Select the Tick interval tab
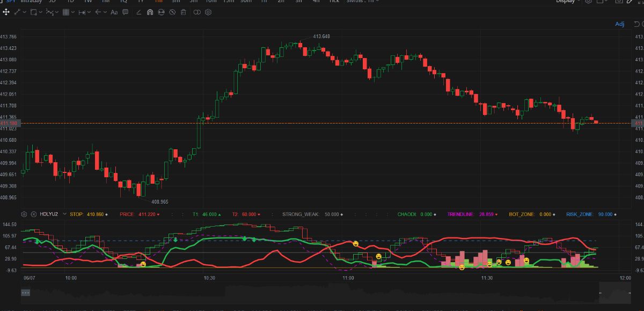Screen dimensions: 644x311 coord(334,2)
